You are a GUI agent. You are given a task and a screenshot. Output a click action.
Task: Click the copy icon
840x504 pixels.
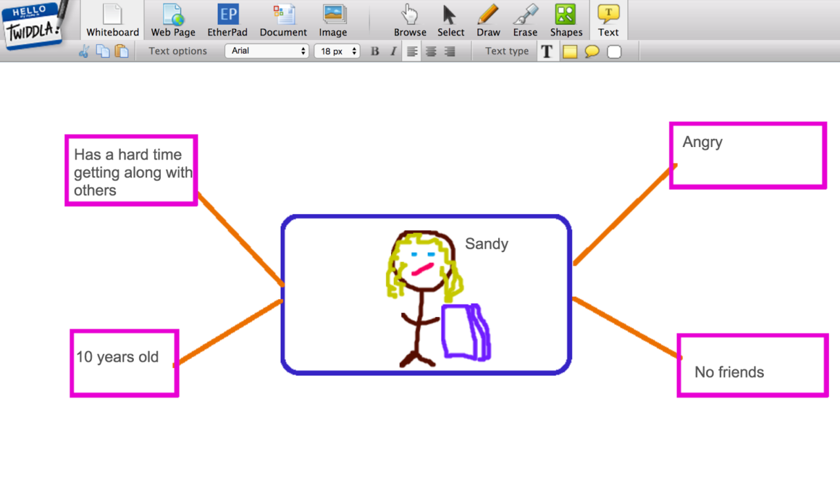pyautogui.click(x=103, y=51)
